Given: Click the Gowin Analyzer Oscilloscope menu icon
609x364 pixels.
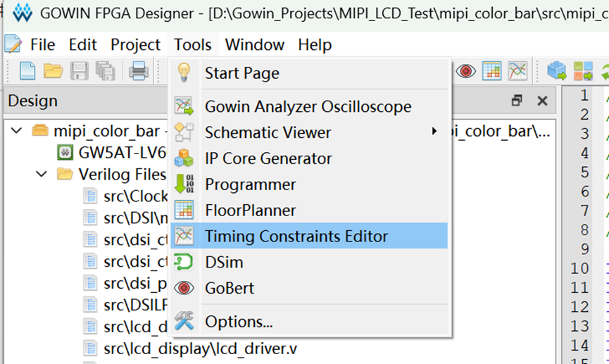Looking at the screenshot, I should coord(184,106).
